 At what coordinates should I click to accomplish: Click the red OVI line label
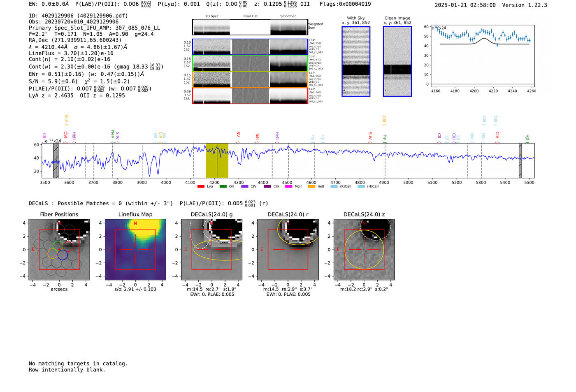click(x=65, y=137)
